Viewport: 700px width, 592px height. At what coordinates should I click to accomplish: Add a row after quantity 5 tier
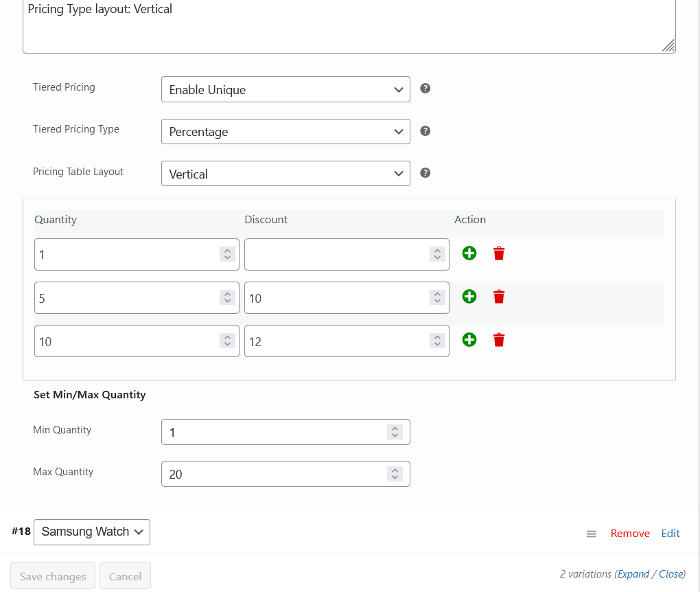(469, 297)
